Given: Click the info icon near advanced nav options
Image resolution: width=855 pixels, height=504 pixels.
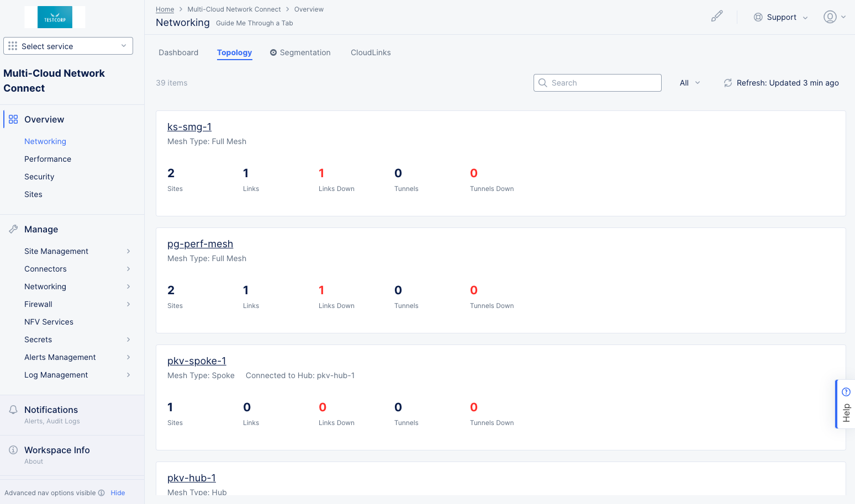Looking at the screenshot, I should click(x=101, y=493).
